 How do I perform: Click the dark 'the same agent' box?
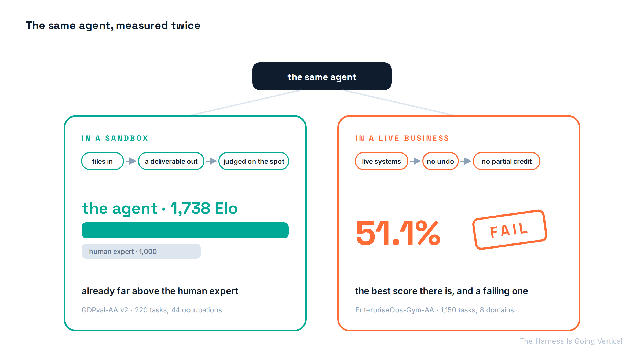click(x=322, y=76)
